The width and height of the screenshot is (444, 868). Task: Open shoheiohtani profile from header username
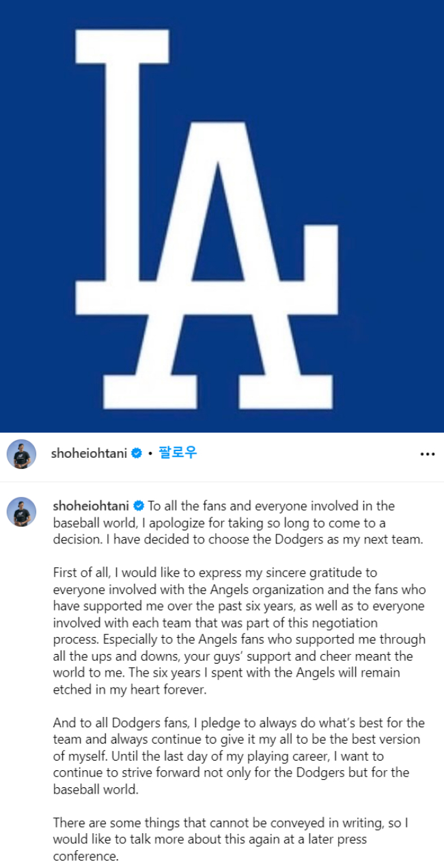pos(89,453)
